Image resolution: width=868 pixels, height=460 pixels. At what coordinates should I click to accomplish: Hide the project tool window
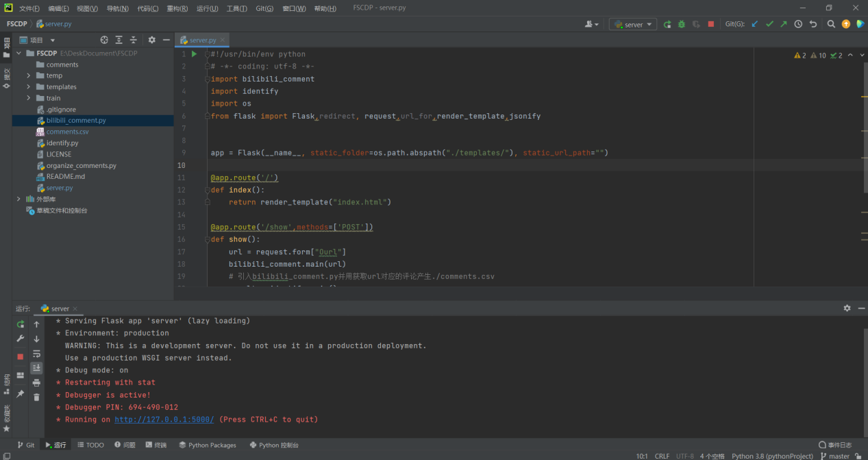pyautogui.click(x=166, y=40)
